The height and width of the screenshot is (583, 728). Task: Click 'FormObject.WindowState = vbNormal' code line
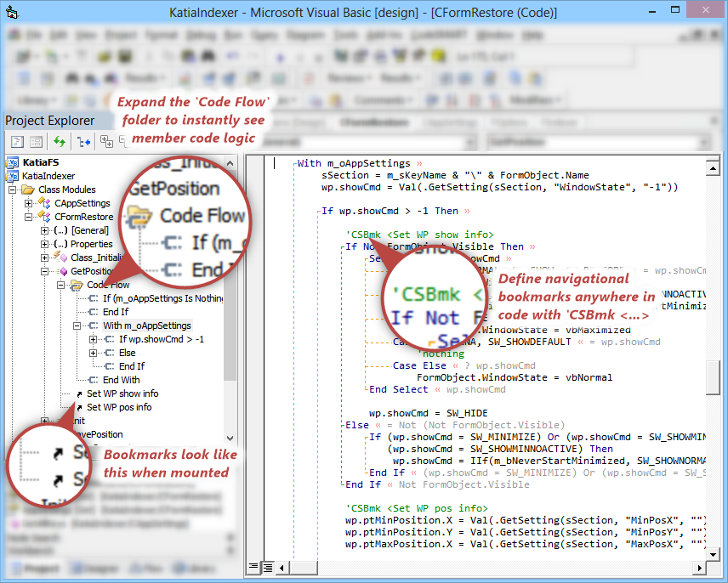tap(515, 377)
